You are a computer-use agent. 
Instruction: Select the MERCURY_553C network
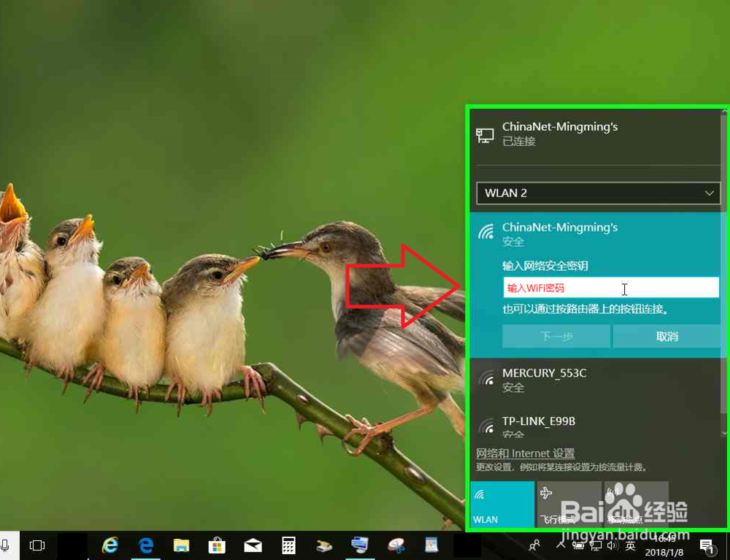click(x=596, y=380)
